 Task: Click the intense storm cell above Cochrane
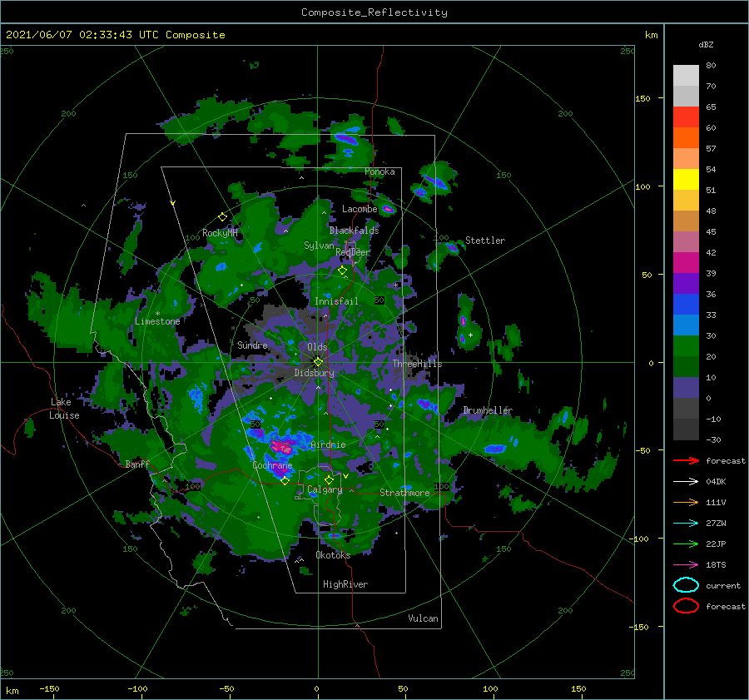[x=282, y=447]
